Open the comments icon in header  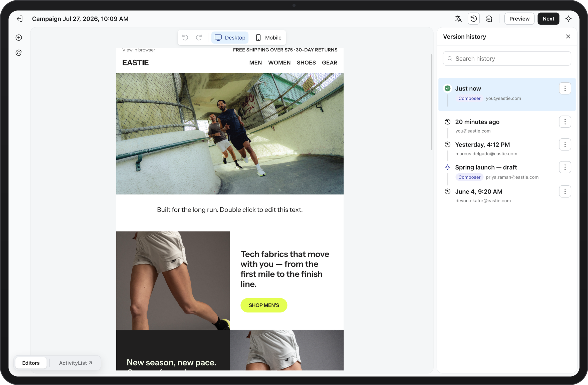click(489, 19)
